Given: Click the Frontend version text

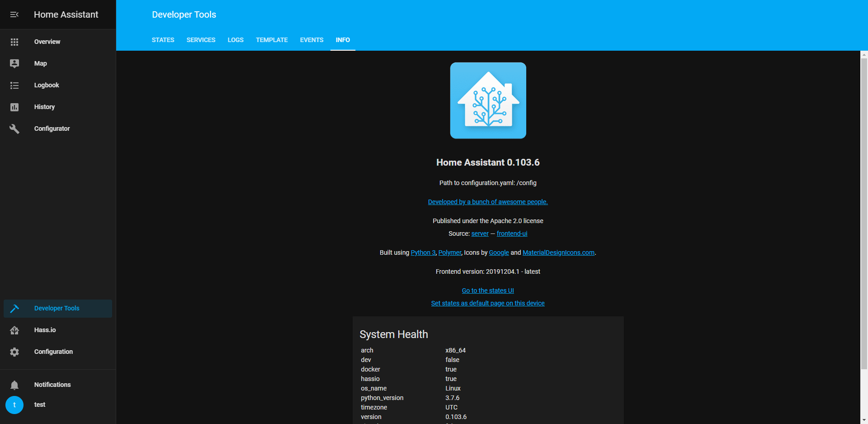Looking at the screenshot, I should pos(488,272).
